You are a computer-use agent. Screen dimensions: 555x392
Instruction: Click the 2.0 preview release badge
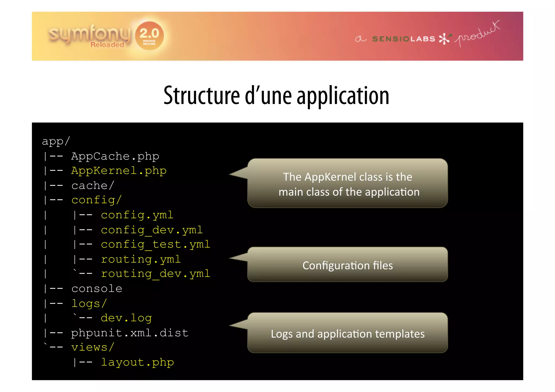pos(149,36)
